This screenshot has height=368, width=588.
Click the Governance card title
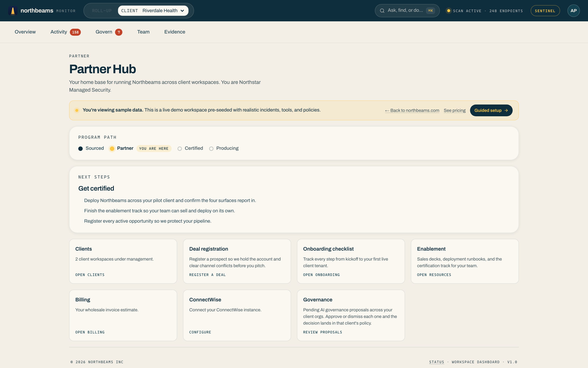coord(318,300)
